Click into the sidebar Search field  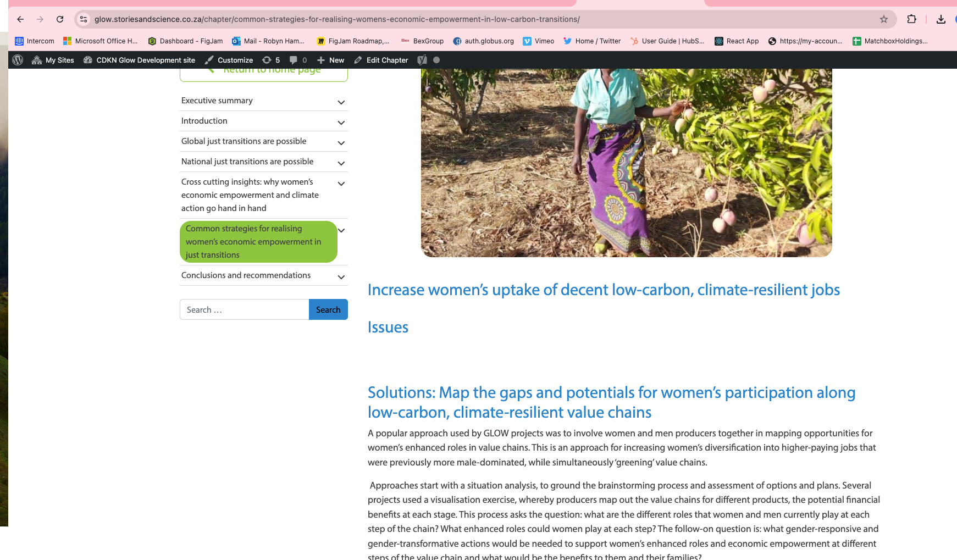(x=244, y=309)
